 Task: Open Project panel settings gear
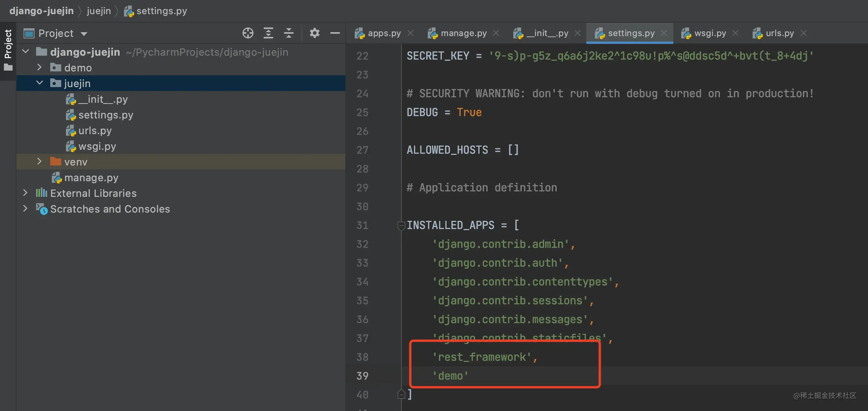click(x=314, y=33)
